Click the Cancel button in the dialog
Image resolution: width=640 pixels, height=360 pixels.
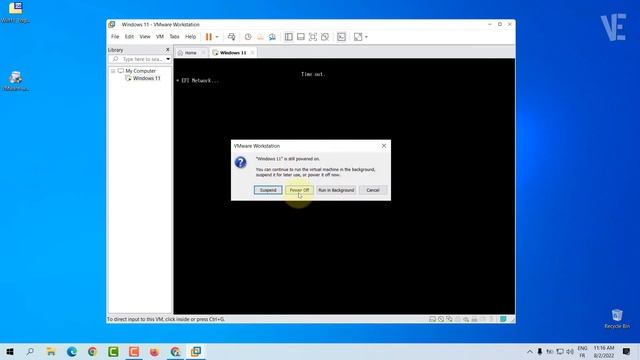[x=373, y=190]
